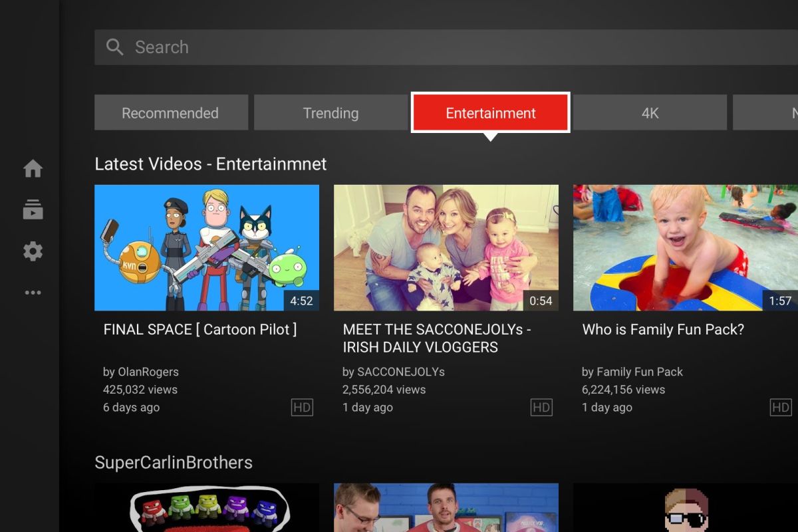
Task: Click the 1:57 duration label
Action: pyautogui.click(x=780, y=301)
